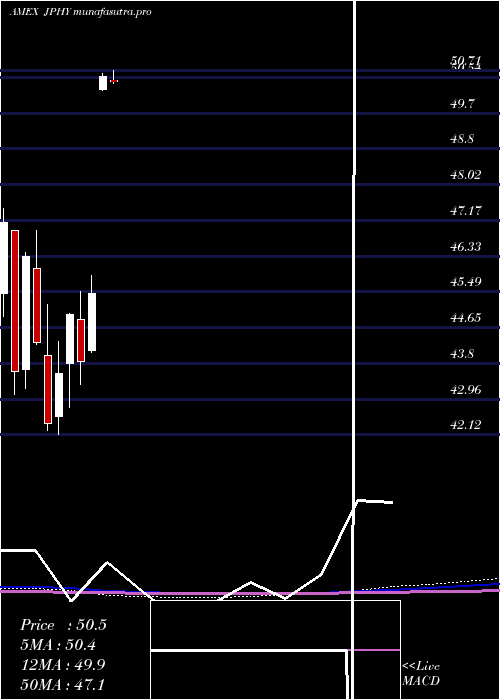Click the tallest red candlestick at left

(x=15, y=300)
